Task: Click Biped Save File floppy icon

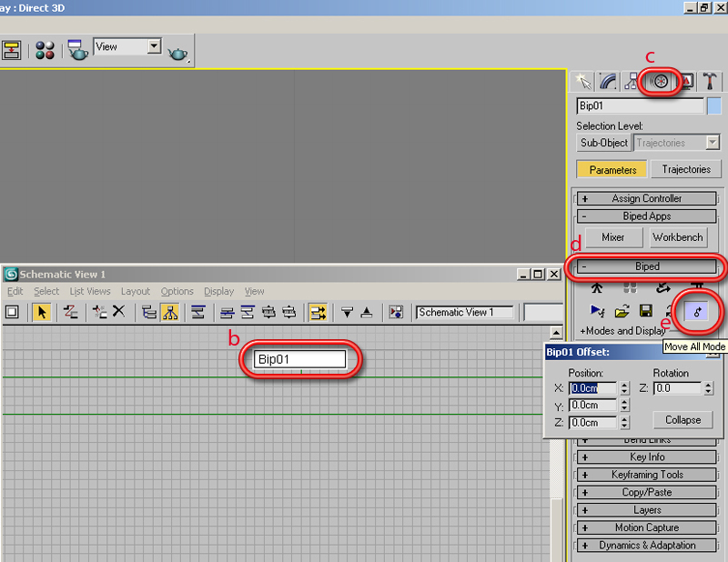Action: pyautogui.click(x=646, y=310)
